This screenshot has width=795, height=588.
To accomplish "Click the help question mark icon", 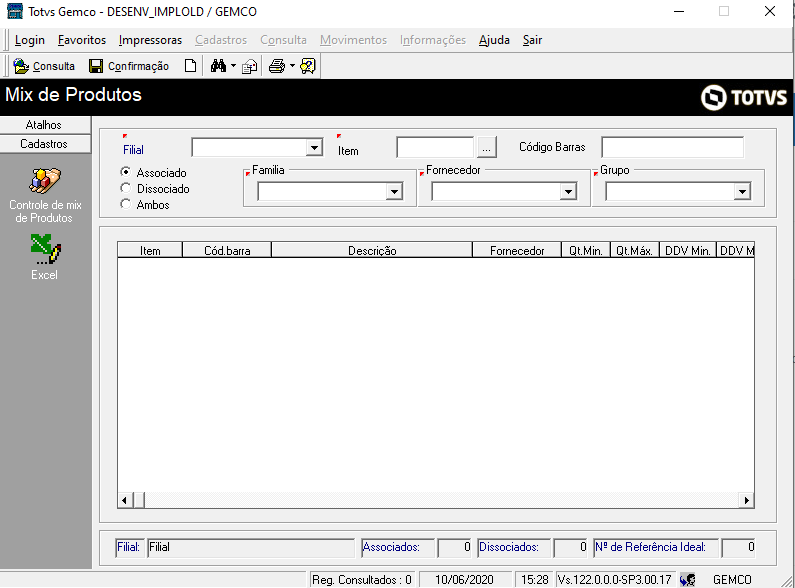I will pos(308,66).
